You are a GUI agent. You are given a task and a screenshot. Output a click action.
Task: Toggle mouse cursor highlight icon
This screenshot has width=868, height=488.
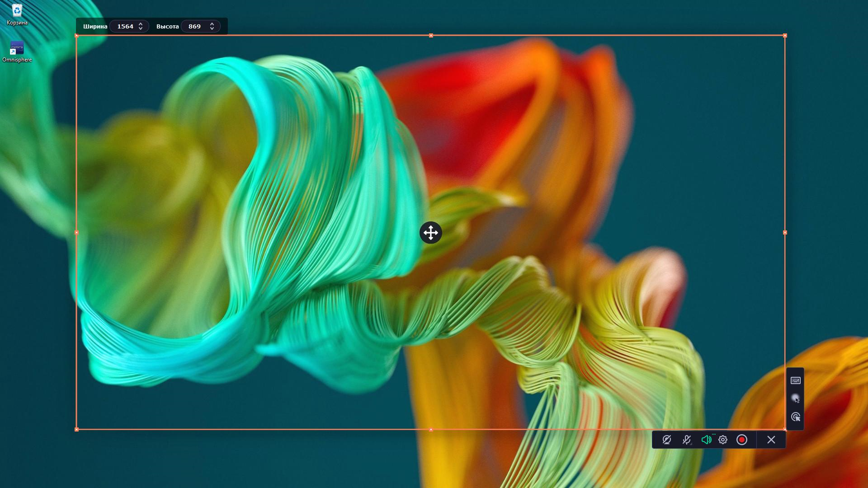tap(796, 399)
